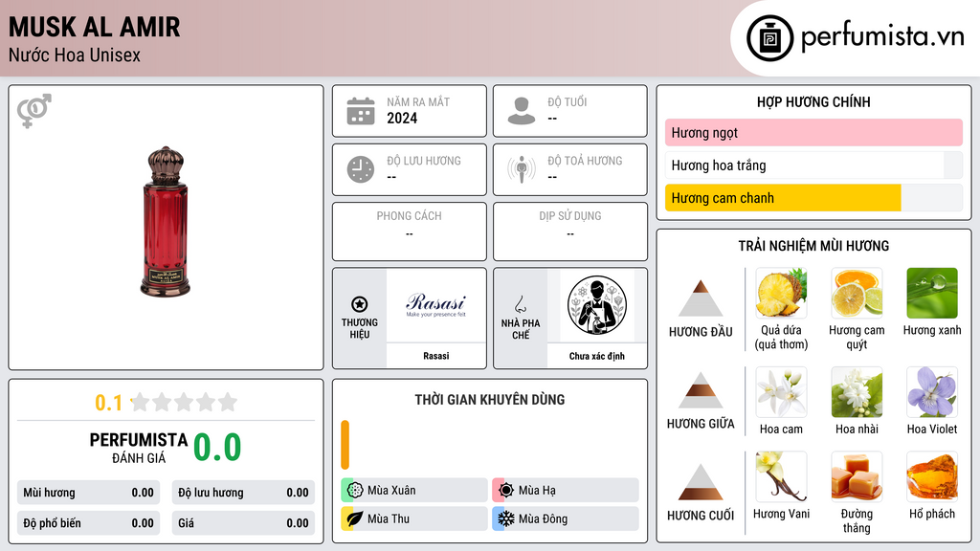The image size is (980, 551).
Task: Select the Hổ phách amber image
Action: click(x=932, y=476)
